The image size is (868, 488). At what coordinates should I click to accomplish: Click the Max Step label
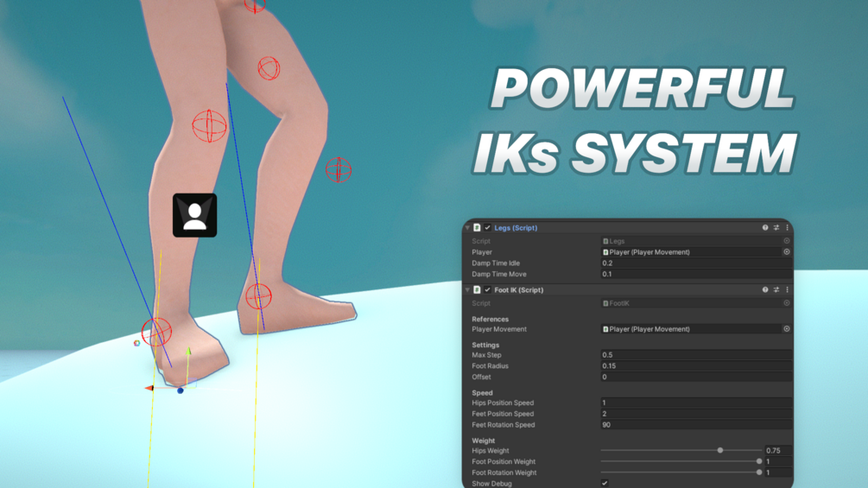point(486,355)
